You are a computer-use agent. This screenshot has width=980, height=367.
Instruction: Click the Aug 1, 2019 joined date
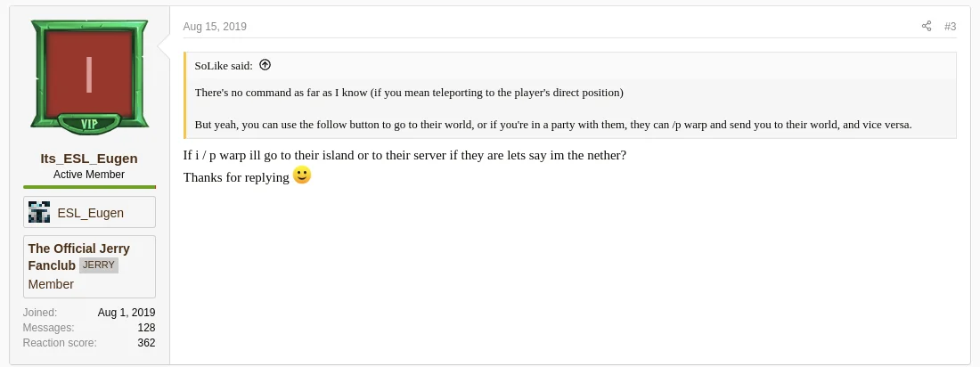[127, 313]
